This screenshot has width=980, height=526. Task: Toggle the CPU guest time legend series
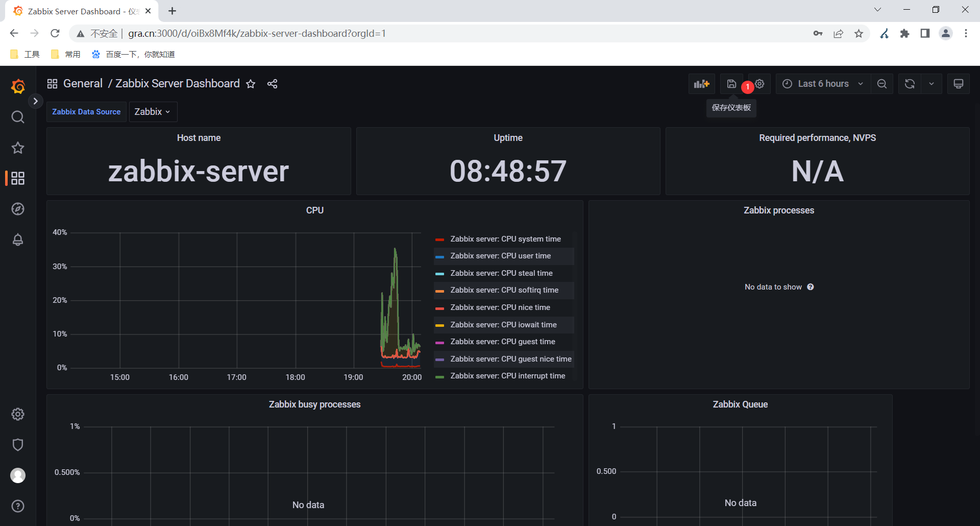(503, 342)
